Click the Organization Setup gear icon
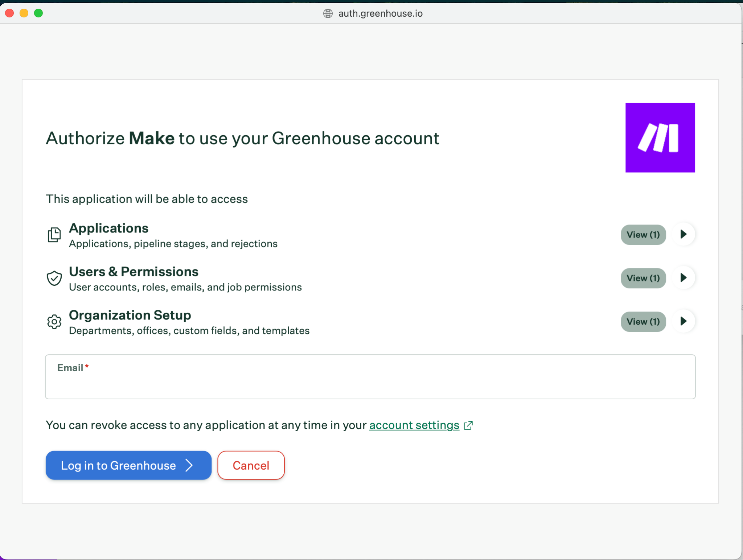 coord(54,322)
